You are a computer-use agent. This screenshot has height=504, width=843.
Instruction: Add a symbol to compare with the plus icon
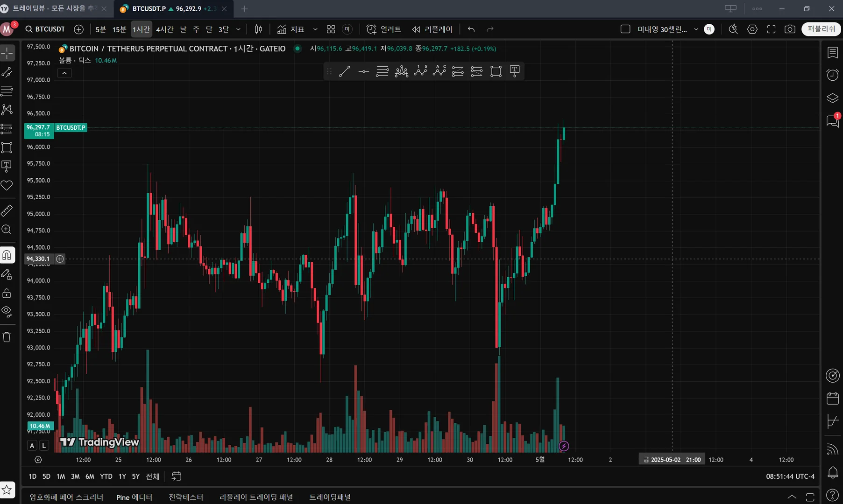tap(79, 29)
